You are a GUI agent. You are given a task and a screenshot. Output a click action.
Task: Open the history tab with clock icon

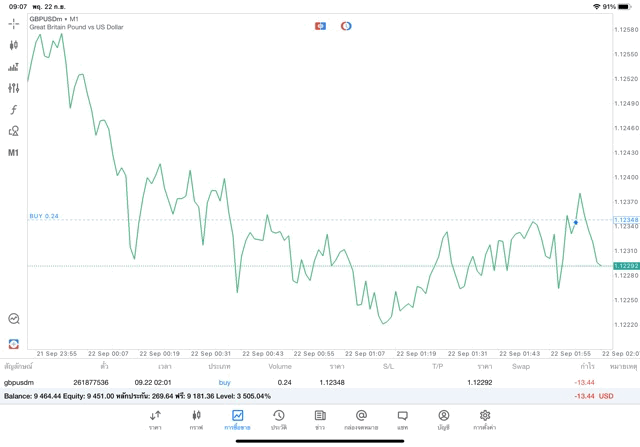tap(279, 420)
